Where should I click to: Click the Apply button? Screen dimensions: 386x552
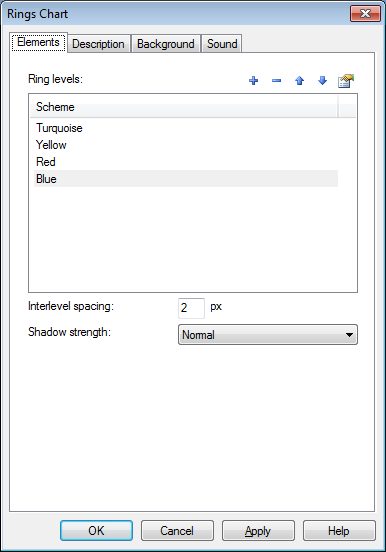coord(258,531)
